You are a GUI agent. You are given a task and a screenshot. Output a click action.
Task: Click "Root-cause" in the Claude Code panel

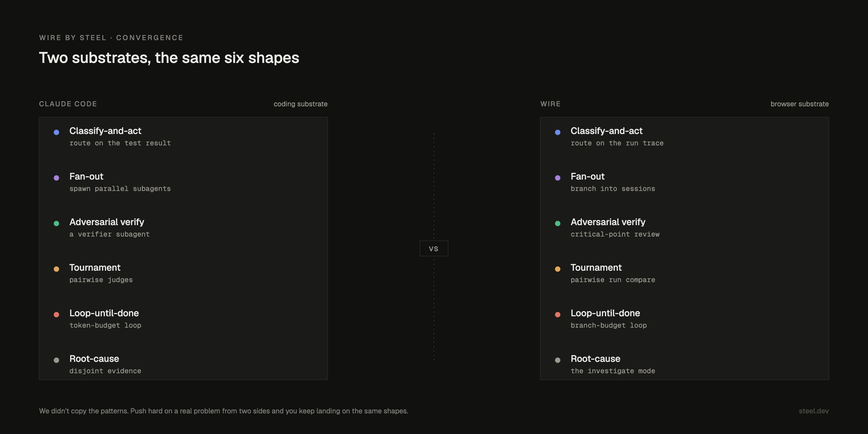click(94, 359)
